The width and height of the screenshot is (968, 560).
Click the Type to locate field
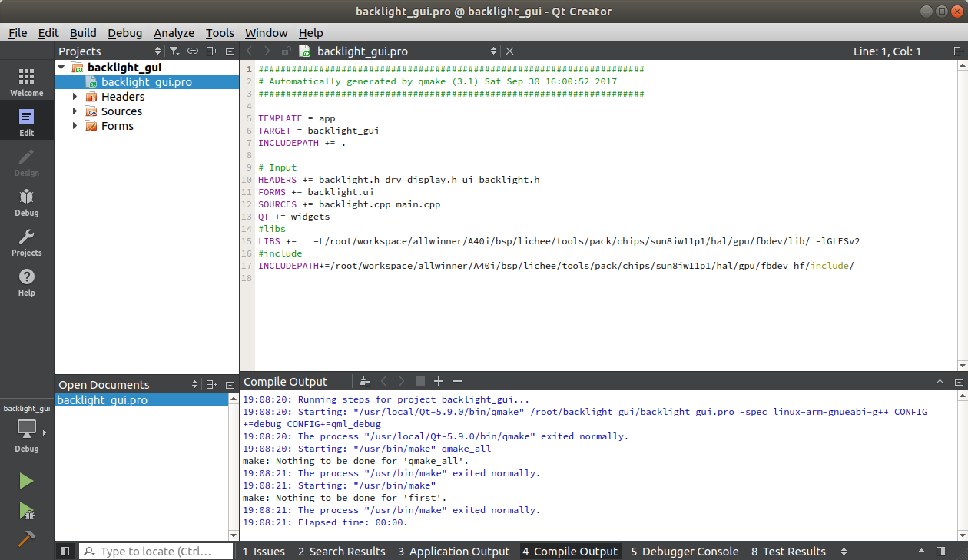coord(157,552)
